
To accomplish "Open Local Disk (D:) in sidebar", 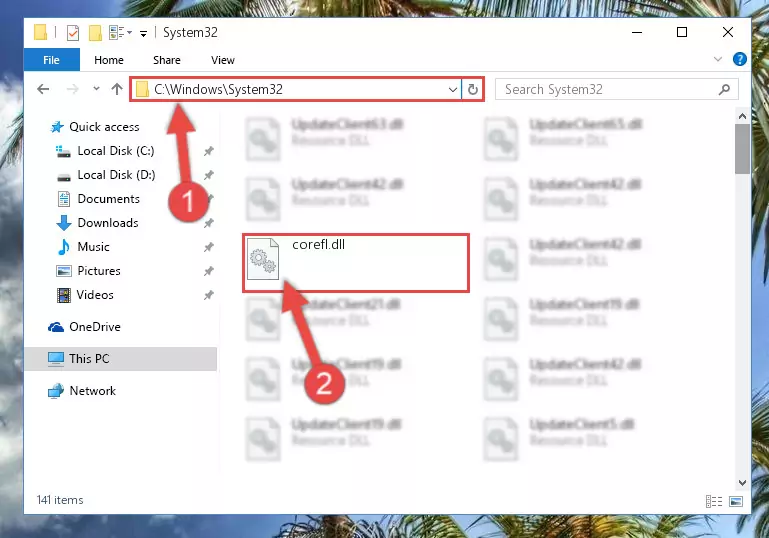I will point(116,175).
